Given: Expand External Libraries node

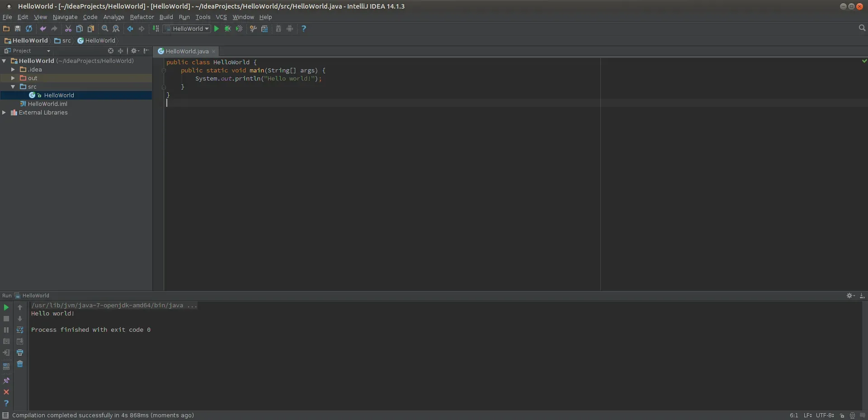Looking at the screenshot, I should 4,113.
